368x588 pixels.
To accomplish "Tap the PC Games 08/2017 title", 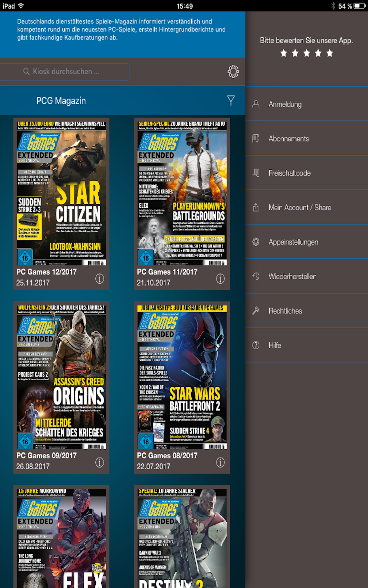I will point(167,455).
